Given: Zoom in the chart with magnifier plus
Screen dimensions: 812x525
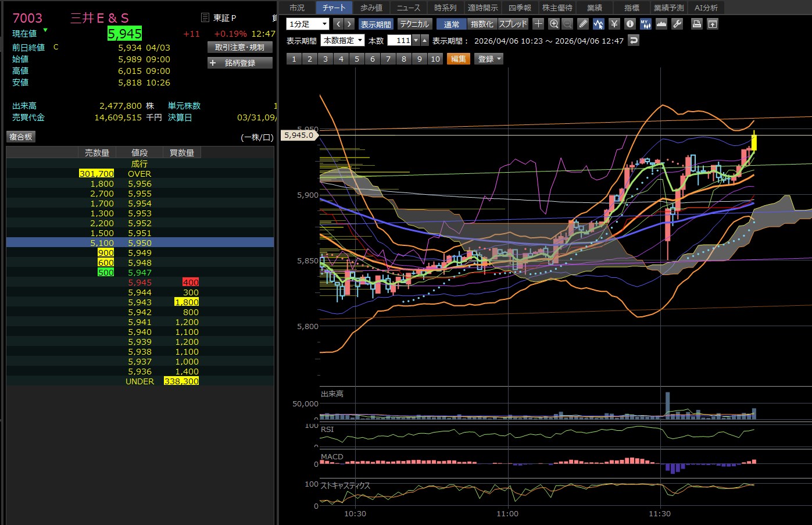Looking at the screenshot, I should [x=553, y=24].
